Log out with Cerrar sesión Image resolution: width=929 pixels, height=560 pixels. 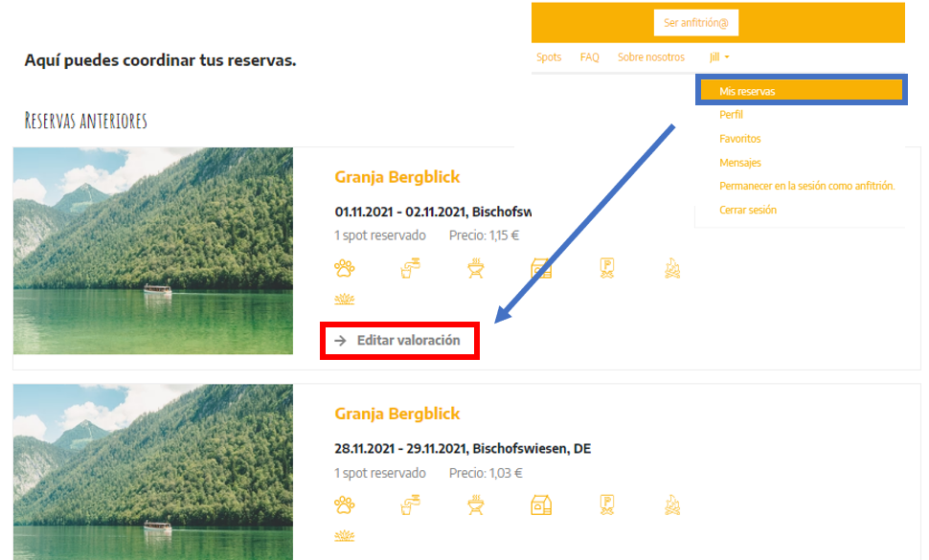point(748,210)
